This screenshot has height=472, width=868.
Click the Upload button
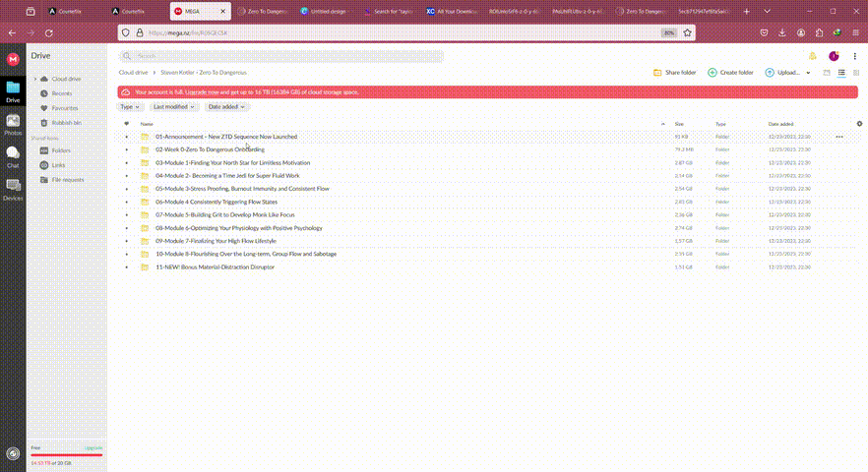click(x=782, y=73)
